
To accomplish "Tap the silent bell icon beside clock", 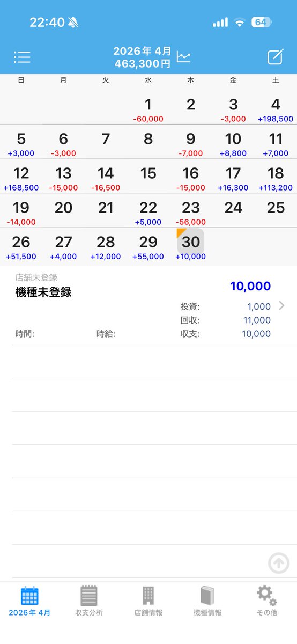I will 73,23.
